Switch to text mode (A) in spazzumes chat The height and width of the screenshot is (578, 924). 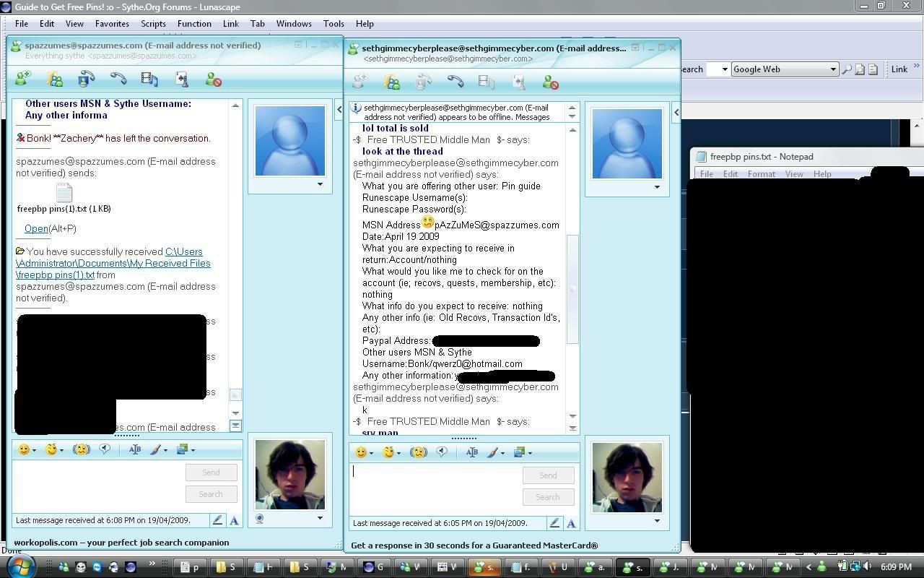234,520
